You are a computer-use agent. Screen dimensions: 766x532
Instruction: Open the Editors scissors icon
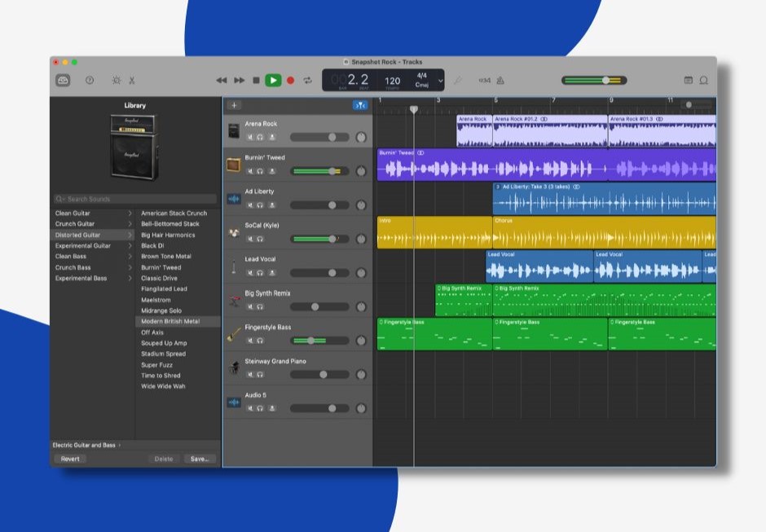tap(132, 81)
